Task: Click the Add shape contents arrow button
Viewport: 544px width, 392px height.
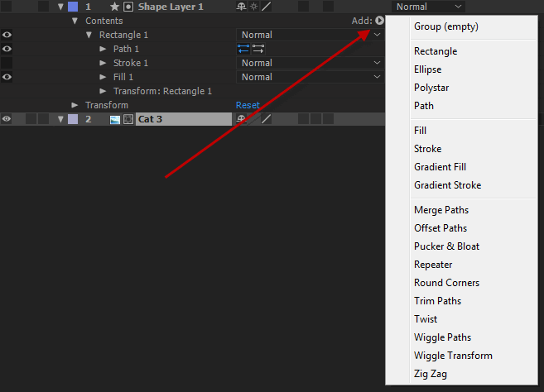Action: [379, 21]
